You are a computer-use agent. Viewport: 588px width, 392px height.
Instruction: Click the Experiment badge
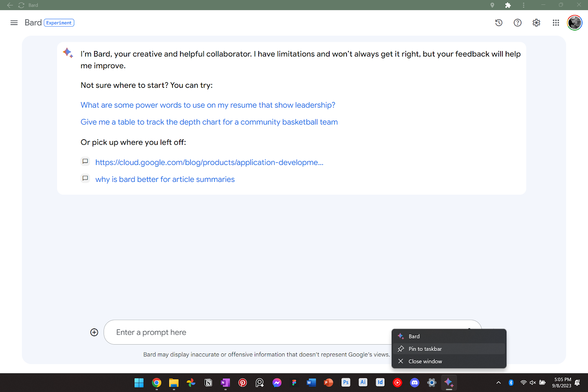(x=59, y=23)
